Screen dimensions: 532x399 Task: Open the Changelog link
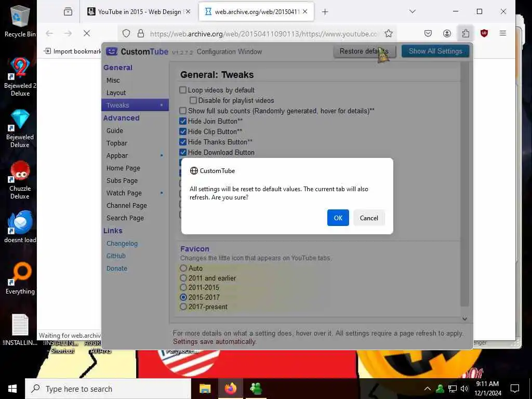point(122,244)
